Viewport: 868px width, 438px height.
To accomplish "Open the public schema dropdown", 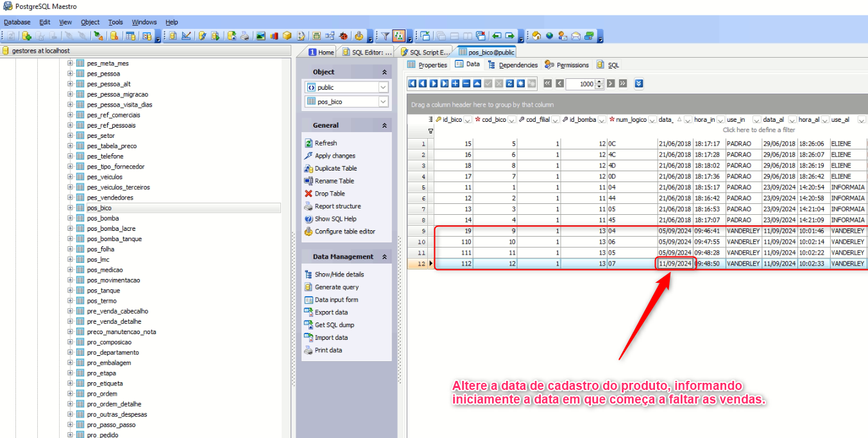I will tap(383, 87).
